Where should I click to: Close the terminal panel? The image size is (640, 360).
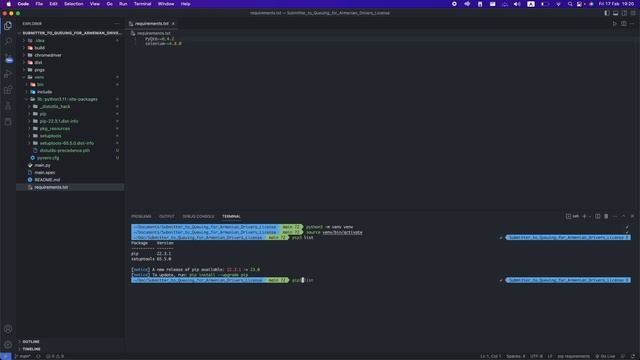pyautogui.click(x=632, y=216)
